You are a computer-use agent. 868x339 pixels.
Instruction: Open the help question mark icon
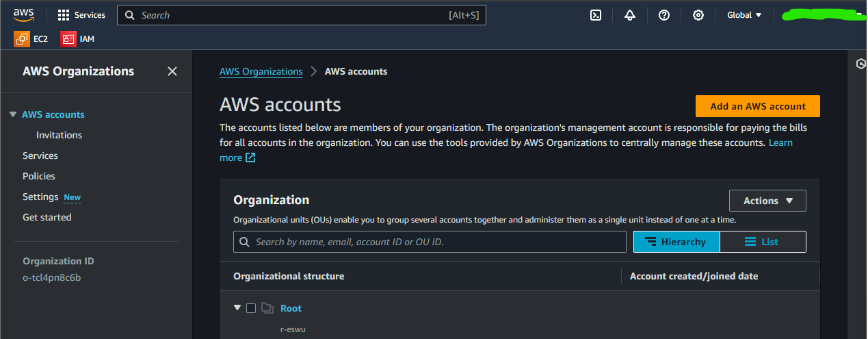coord(664,15)
